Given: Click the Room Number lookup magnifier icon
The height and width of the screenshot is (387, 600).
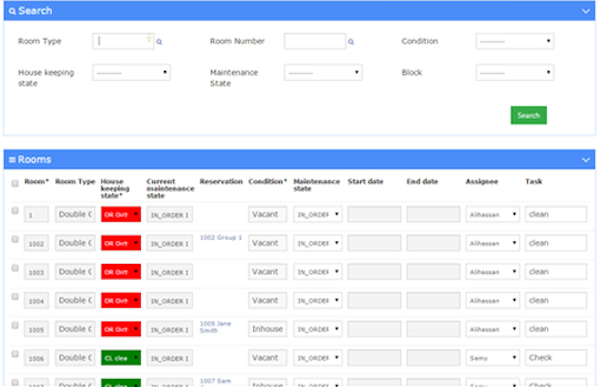Looking at the screenshot, I should tap(351, 42).
